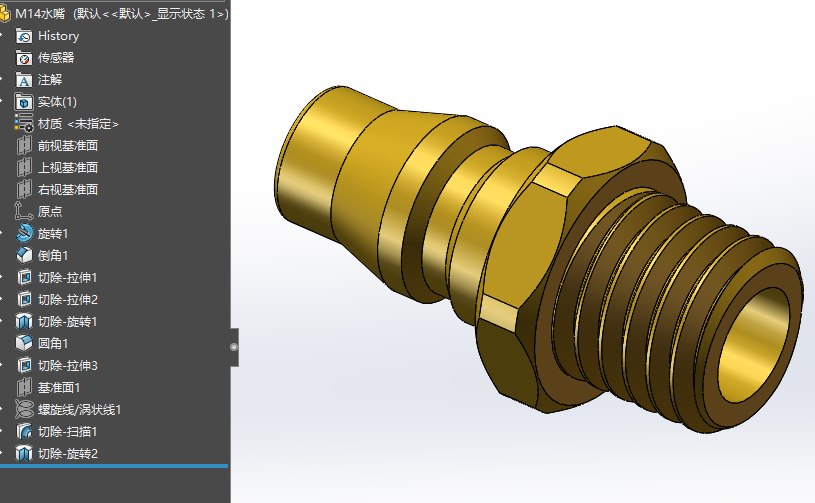Select the 切除-旋转2 feature name
This screenshot has height=503, width=815.
[68, 454]
